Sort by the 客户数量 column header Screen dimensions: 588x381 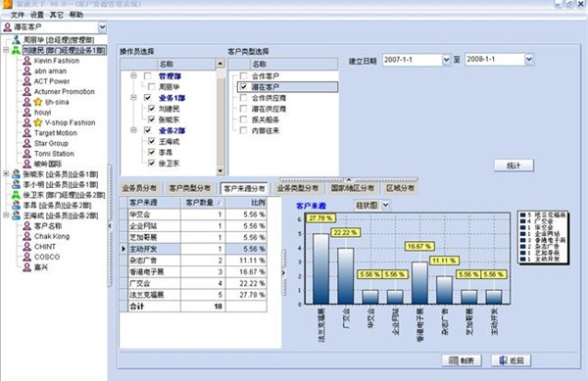[203, 203]
